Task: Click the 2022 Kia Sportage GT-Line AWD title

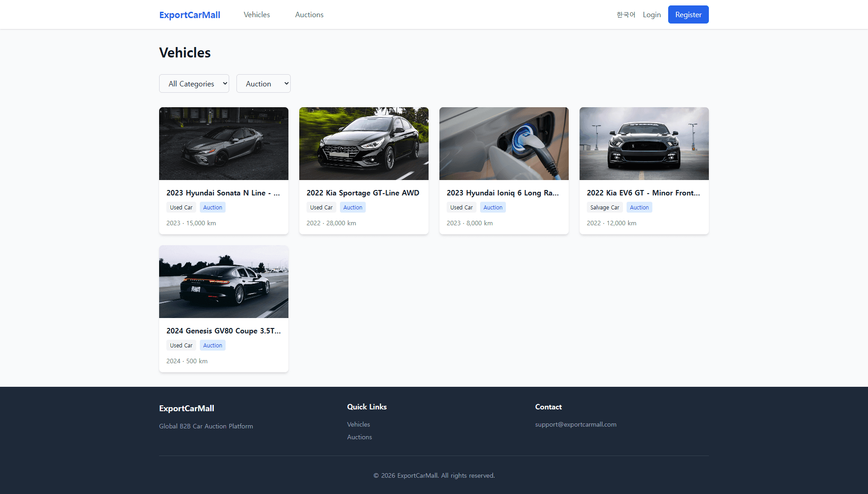Action: click(x=363, y=193)
